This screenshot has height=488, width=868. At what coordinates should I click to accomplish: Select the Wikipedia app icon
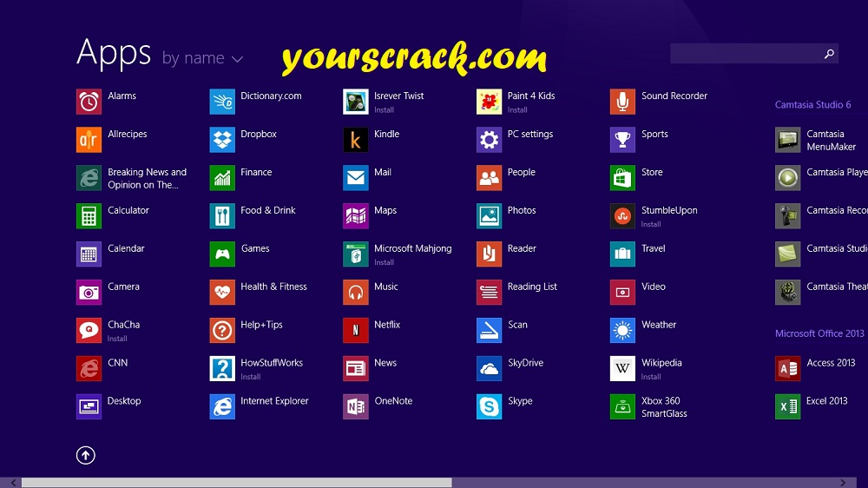(622, 369)
